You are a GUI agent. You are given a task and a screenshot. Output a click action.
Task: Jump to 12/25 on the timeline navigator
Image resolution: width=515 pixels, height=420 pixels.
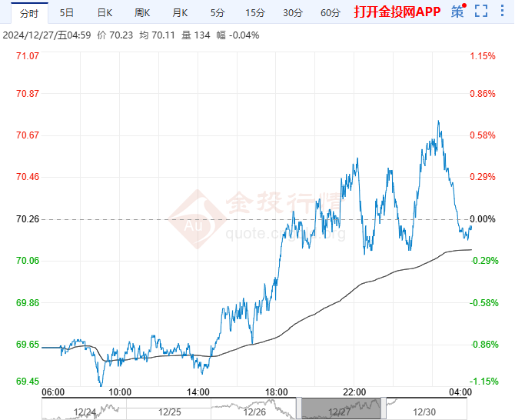[x=168, y=412]
